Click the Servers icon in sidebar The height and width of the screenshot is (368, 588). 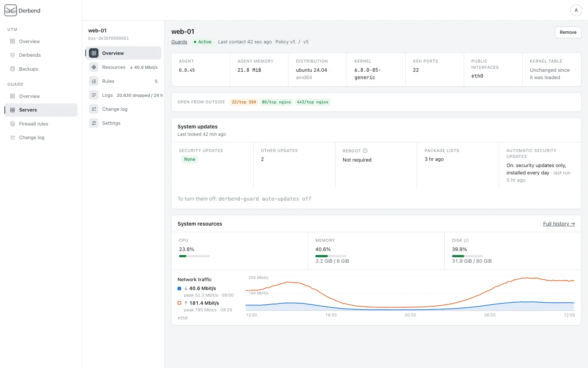point(12,110)
